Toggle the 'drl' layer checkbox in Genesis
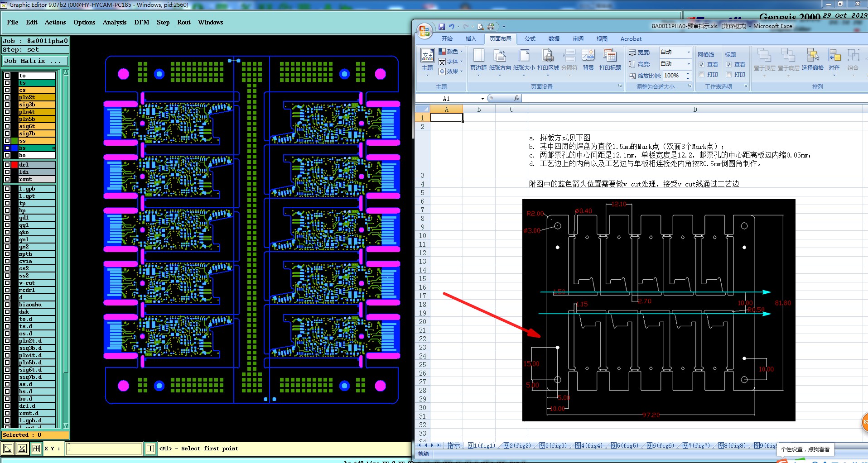The height and width of the screenshot is (463, 868). tap(7, 165)
